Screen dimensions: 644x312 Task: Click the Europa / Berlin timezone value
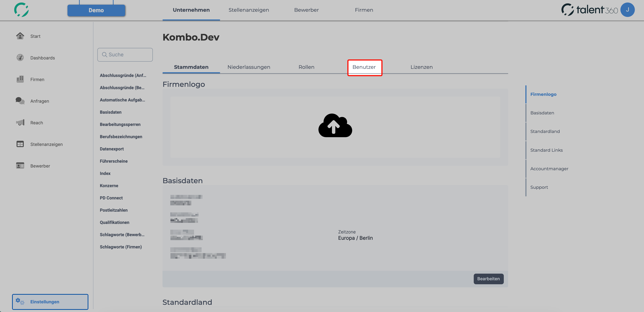(355, 238)
